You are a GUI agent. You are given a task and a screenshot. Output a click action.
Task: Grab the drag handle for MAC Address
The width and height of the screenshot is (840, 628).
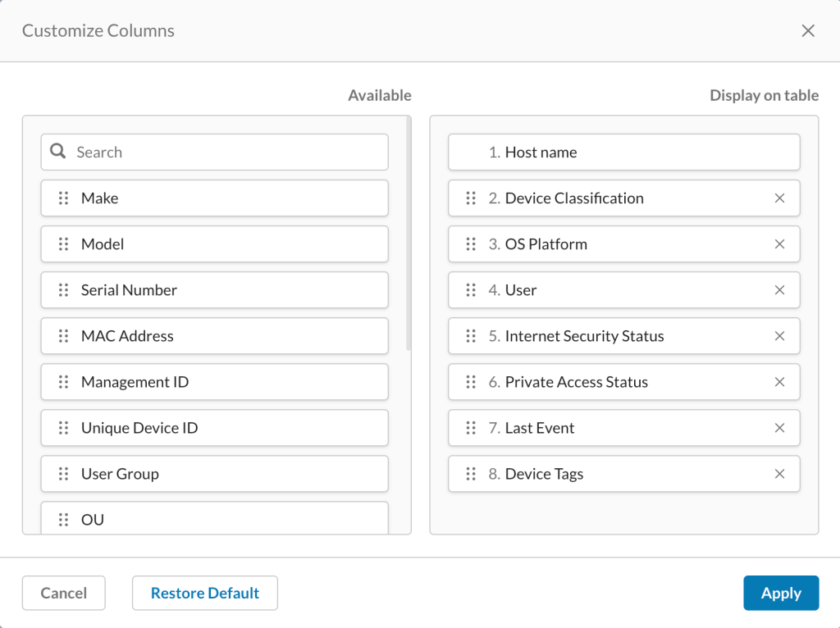[64, 336]
